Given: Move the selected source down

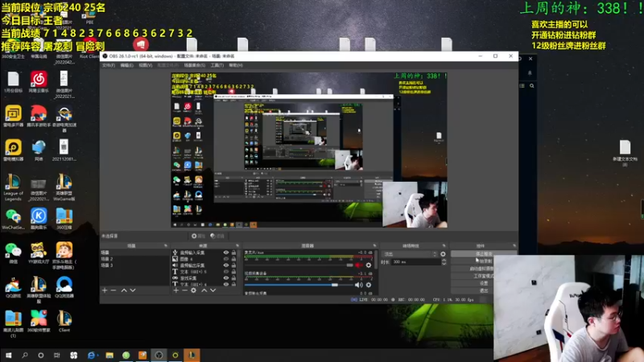Looking at the screenshot, I should (213, 290).
